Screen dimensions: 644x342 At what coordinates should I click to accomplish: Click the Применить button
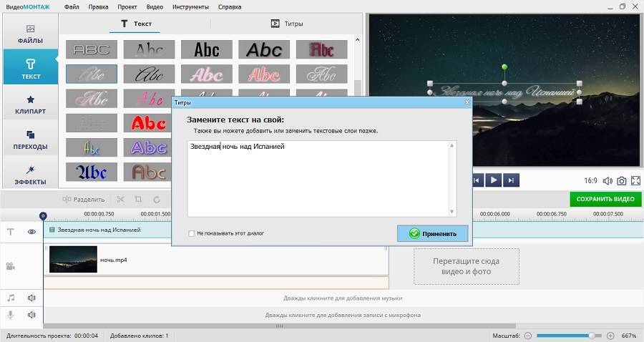click(x=432, y=233)
